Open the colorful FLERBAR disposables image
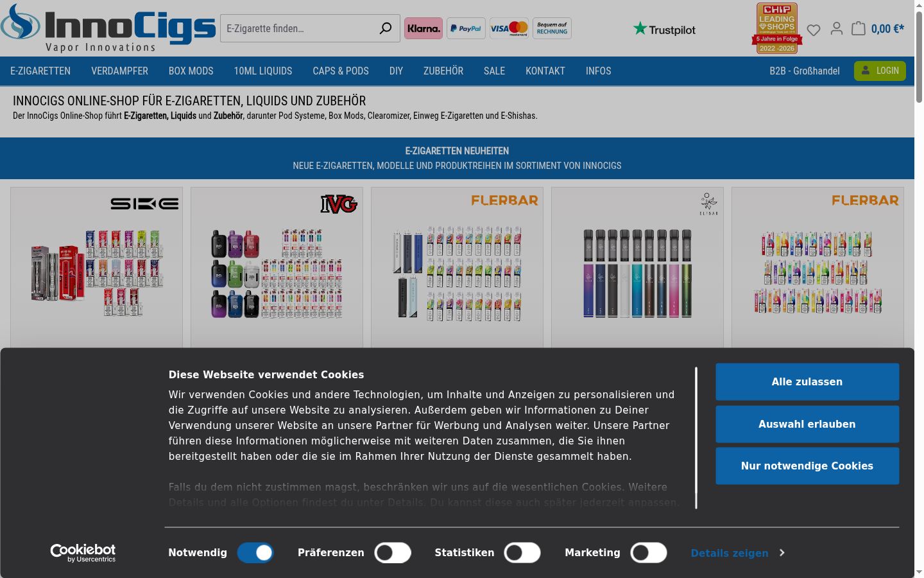Viewport: 924px width, 578px height. (817, 273)
